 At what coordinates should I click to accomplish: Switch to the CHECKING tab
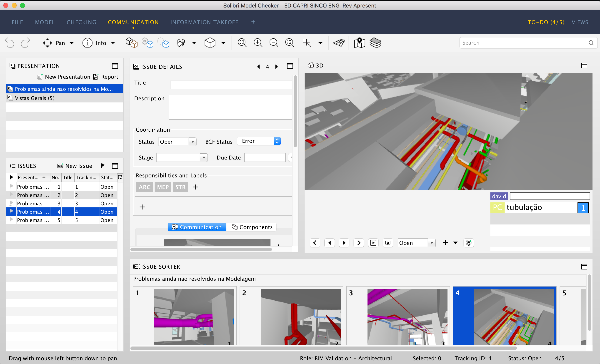pyautogui.click(x=81, y=22)
